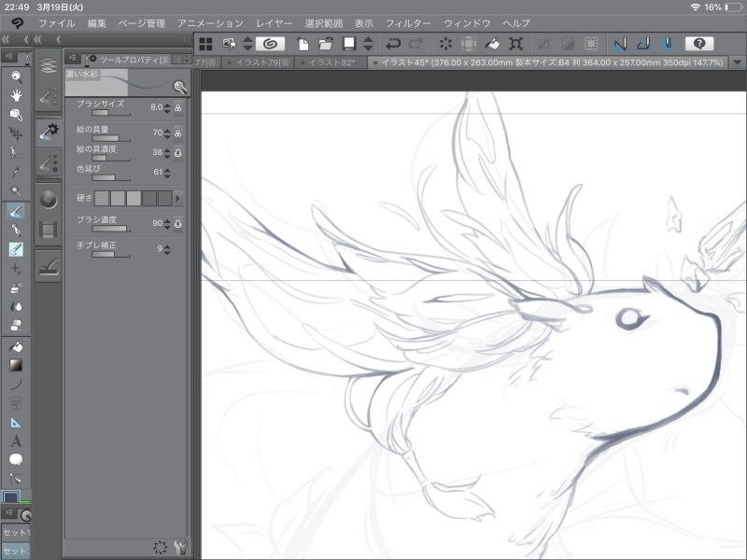The height and width of the screenshot is (560, 747).
Task: Choose the Gradient tool
Action: pos(16,365)
